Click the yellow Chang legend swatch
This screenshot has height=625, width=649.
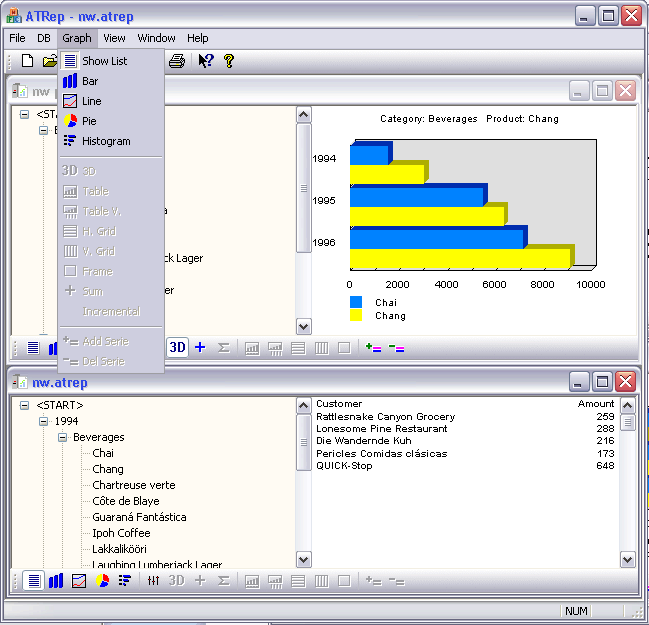coord(356,315)
